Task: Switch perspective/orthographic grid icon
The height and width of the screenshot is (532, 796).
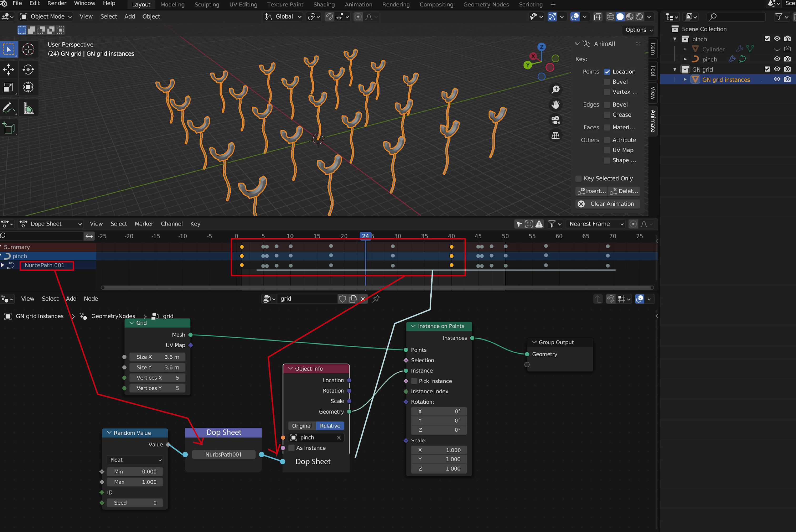Action: 555,135
